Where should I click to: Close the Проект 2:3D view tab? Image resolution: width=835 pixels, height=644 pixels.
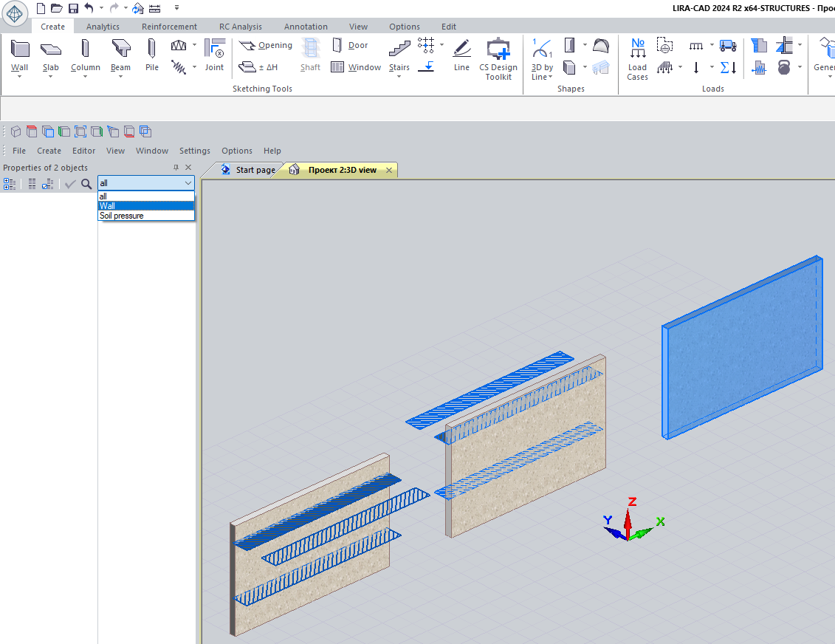pyautogui.click(x=388, y=170)
